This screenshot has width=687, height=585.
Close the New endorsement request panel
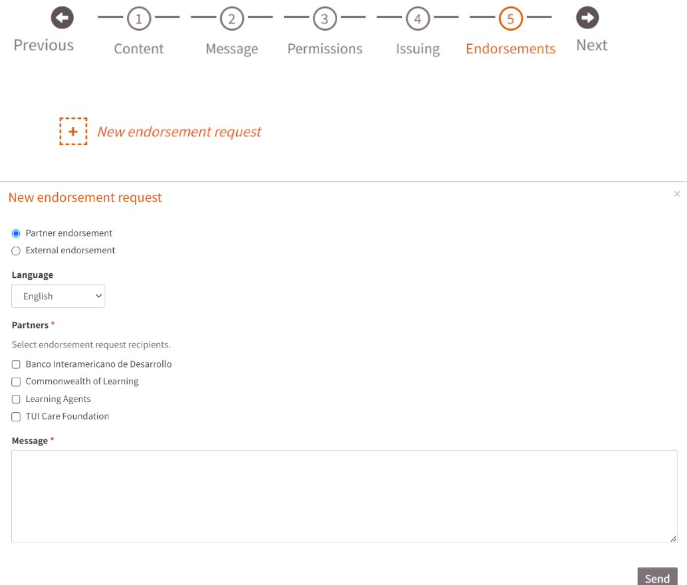676,194
